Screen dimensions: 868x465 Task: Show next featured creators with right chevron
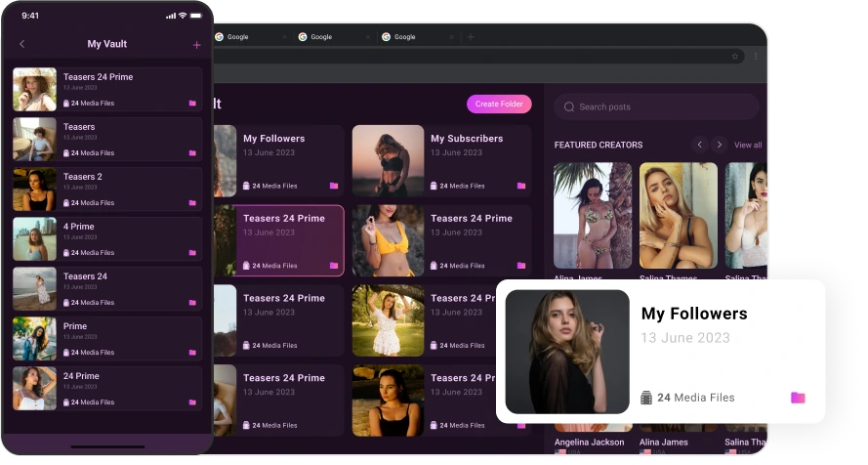[719, 145]
